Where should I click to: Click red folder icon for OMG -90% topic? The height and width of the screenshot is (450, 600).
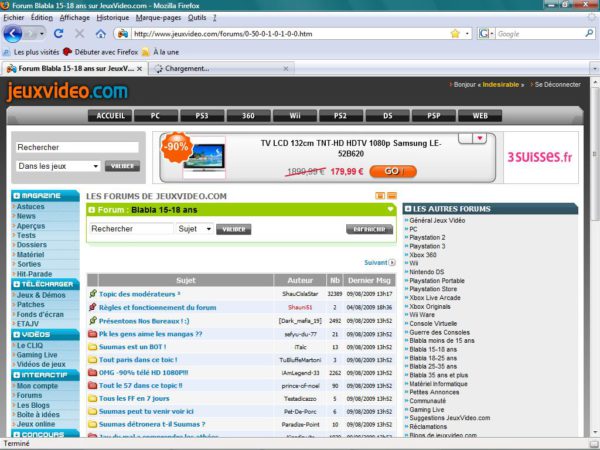92,372
